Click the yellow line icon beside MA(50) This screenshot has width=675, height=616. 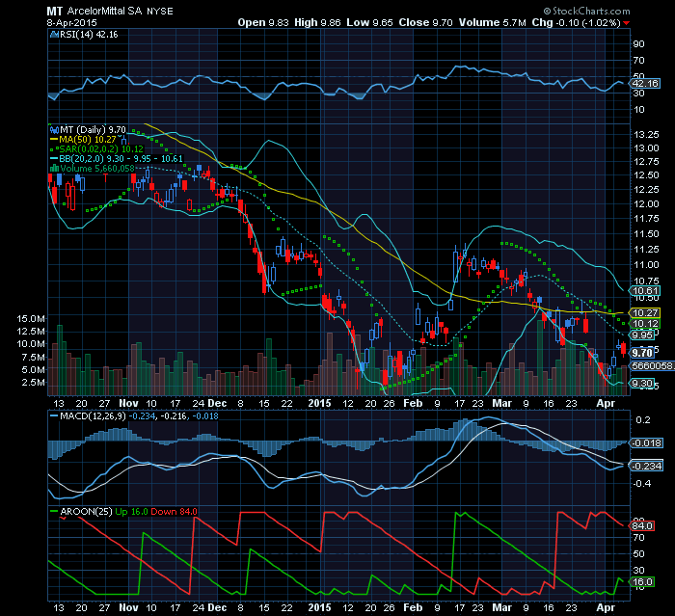tap(52, 138)
